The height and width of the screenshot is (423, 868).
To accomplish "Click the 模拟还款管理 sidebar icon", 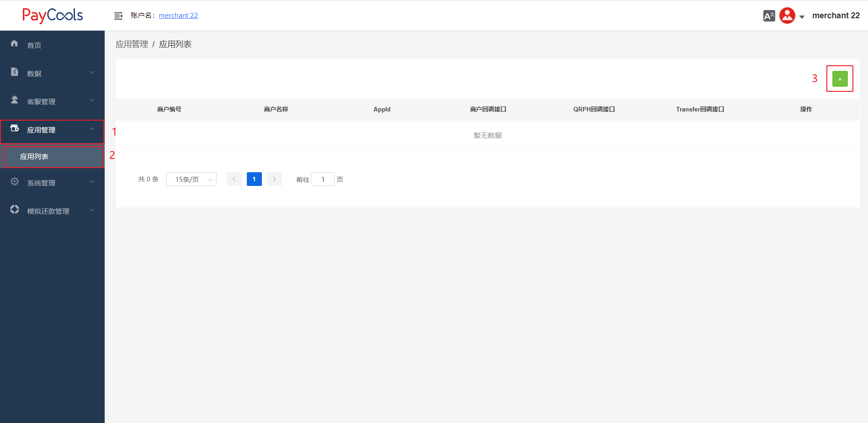I will tap(15, 210).
